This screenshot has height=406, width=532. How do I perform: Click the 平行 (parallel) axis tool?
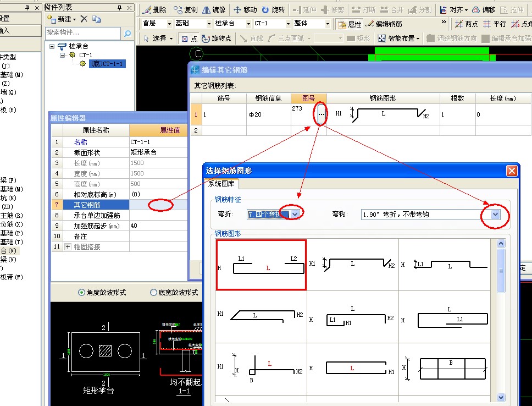[495, 24]
